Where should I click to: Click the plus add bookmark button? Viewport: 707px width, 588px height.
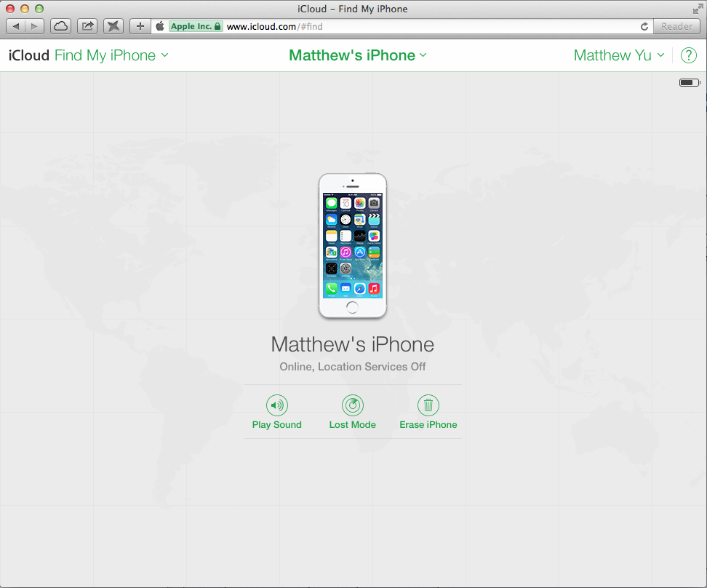pos(140,26)
